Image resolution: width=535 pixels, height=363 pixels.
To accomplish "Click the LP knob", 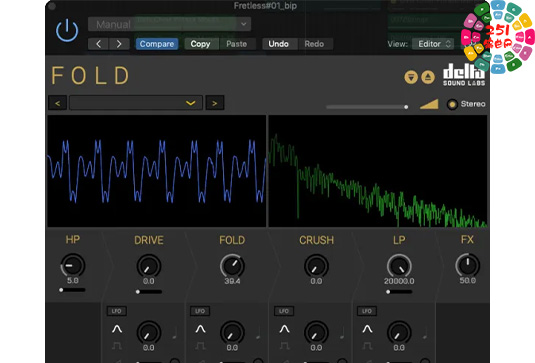I will 399,266.
